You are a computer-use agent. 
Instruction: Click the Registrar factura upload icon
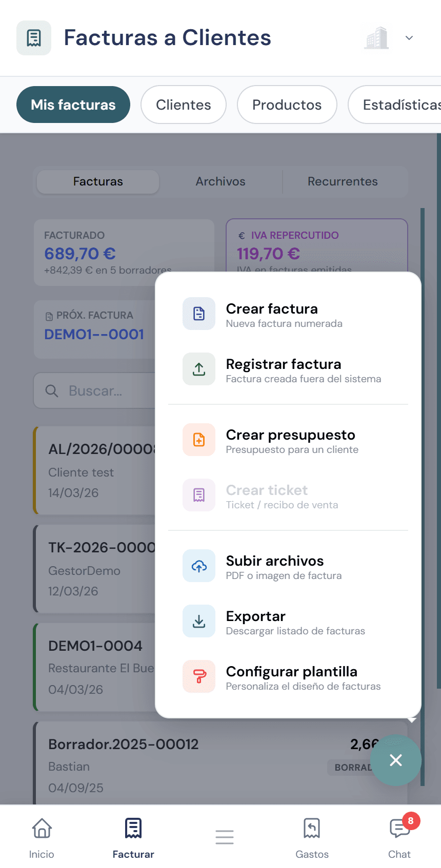pyautogui.click(x=198, y=369)
